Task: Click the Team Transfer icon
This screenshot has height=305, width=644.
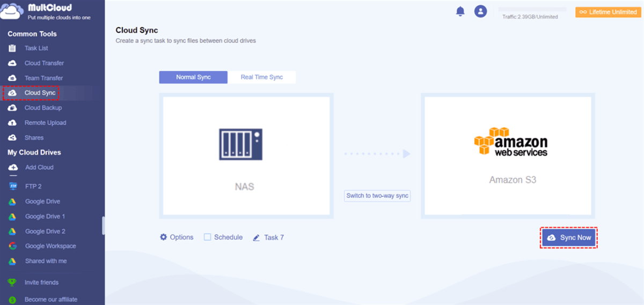Action: pyautogui.click(x=13, y=78)
